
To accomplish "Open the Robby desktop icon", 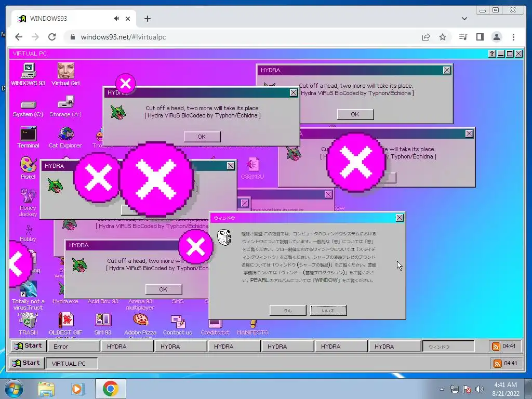I will click(x=28, y=233).
